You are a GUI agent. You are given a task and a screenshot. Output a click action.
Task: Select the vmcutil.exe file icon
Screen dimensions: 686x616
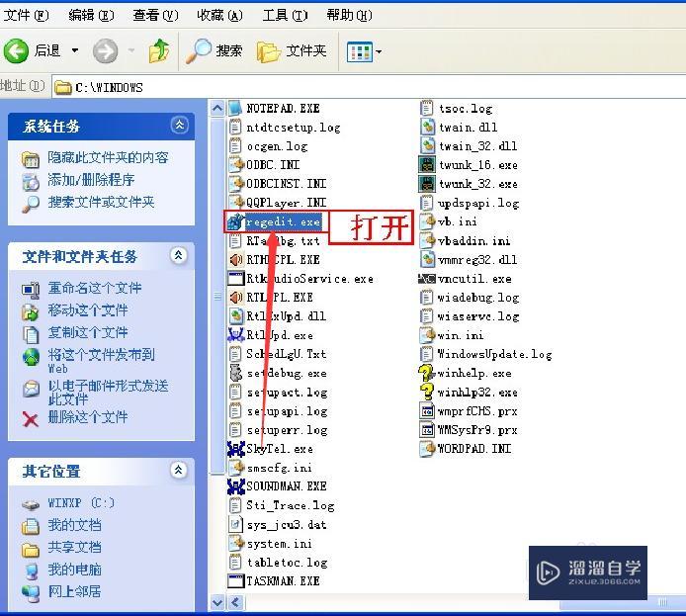coord(427,279)
